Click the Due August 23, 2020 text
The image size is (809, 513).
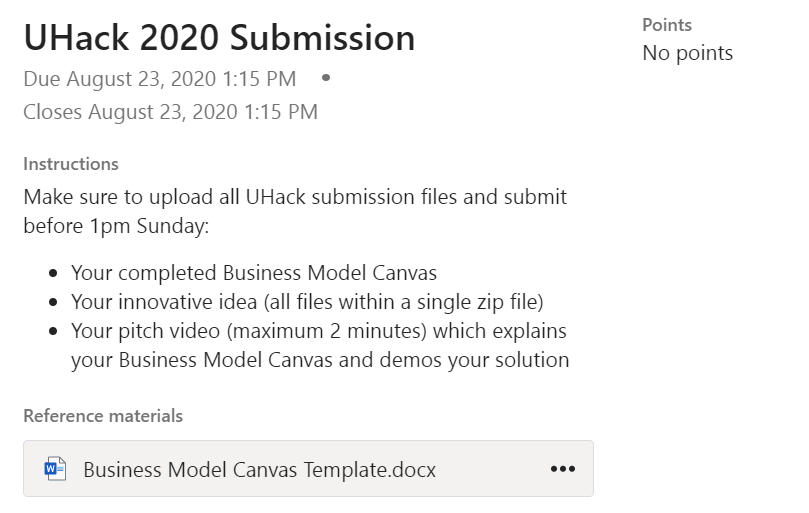click(x=160, y=78)
